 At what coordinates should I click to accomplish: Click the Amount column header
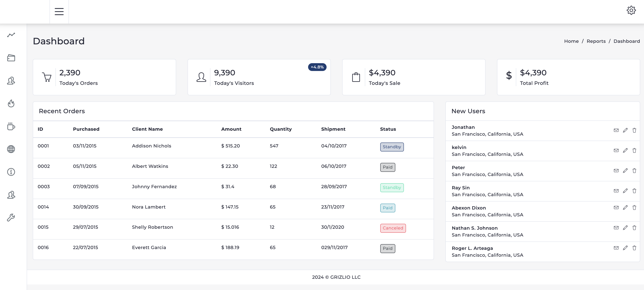(231, 129)
